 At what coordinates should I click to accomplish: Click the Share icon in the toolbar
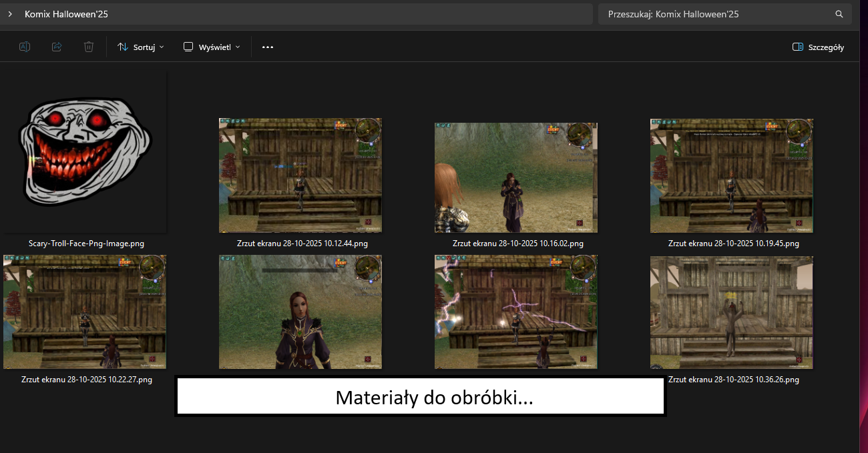[57, 47]
